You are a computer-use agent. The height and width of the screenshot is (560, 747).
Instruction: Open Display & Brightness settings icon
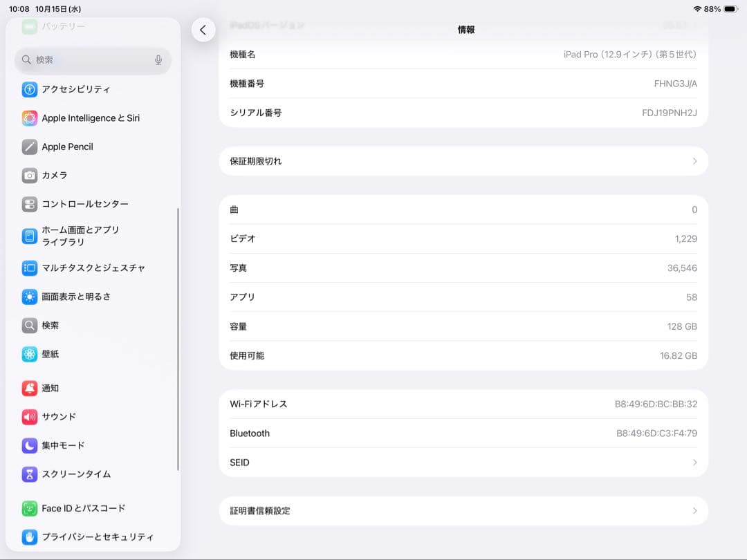click(x=28, y=297)
